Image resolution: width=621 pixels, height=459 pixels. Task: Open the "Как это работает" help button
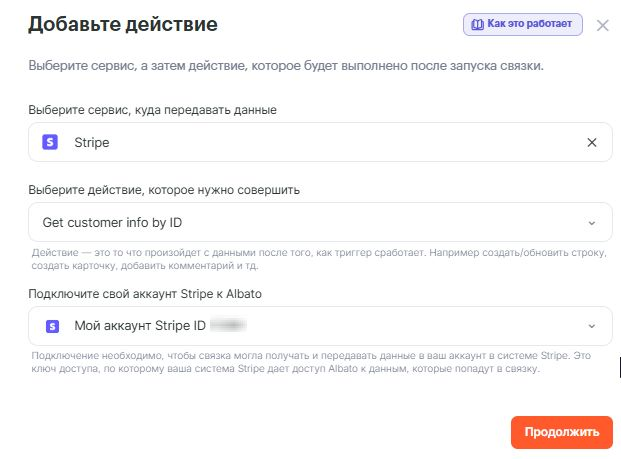[x=523, y=24]
